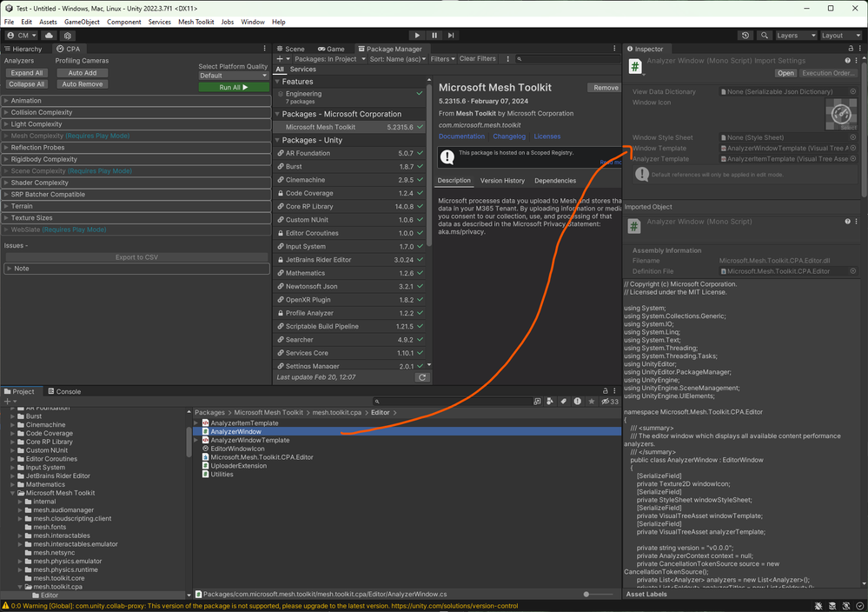This screenshot has width=868, height=612.
Task: Open the Mesh Toolkit menu
Action: (195, 22)
